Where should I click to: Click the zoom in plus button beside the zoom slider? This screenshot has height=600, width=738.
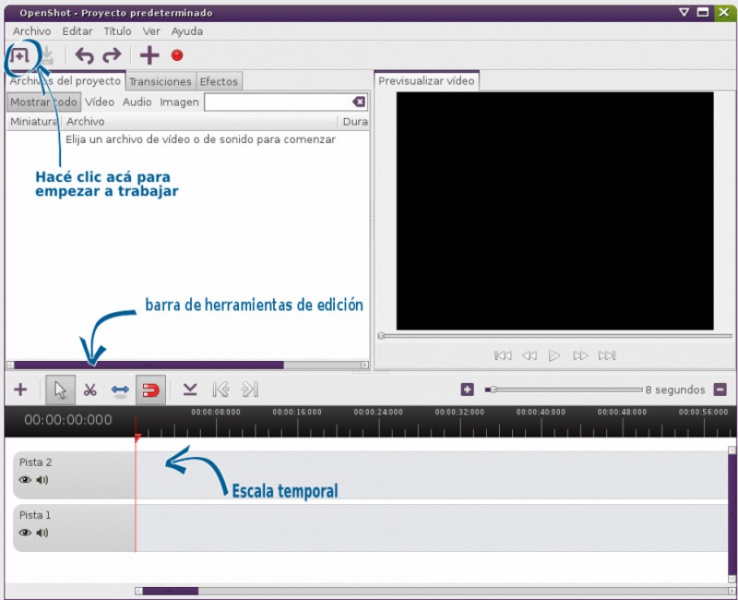[467, 390]
